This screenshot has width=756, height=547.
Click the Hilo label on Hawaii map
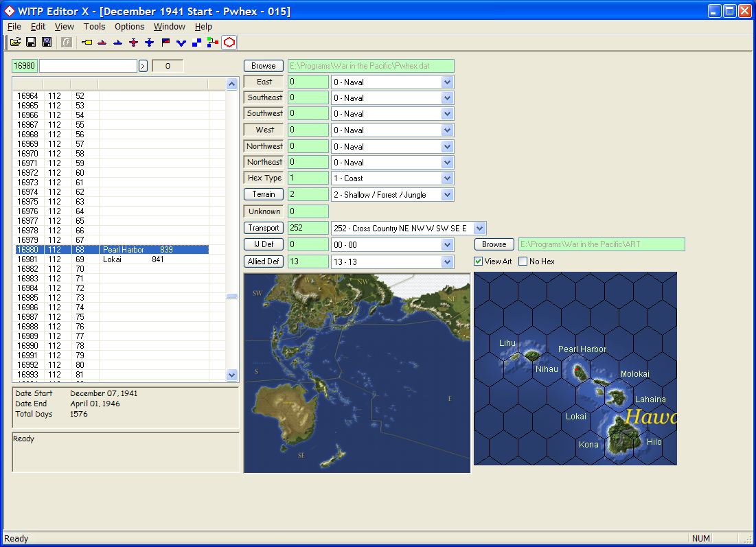pos(654,442)
